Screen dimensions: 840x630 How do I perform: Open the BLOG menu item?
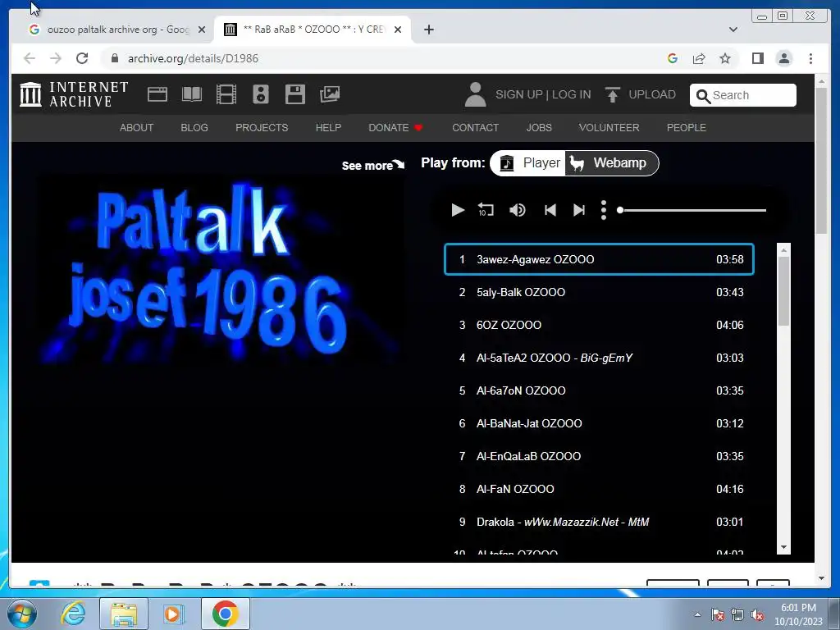[x=194, y=127]
